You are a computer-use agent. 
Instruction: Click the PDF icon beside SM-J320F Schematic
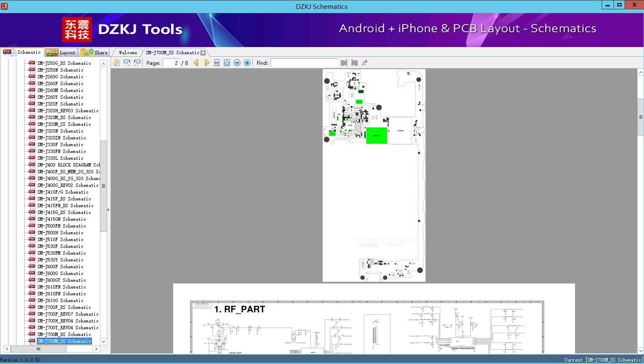(x=32, y=103)
